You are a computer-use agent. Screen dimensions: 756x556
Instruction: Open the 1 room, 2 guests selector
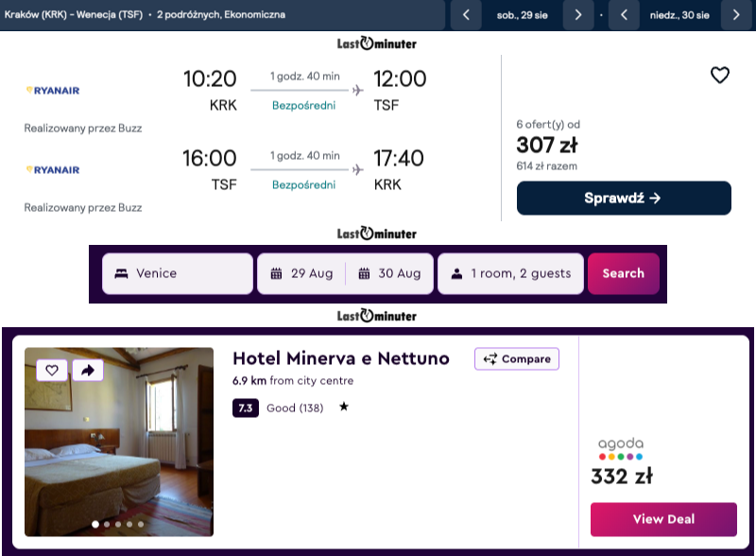tap(511, 273)
